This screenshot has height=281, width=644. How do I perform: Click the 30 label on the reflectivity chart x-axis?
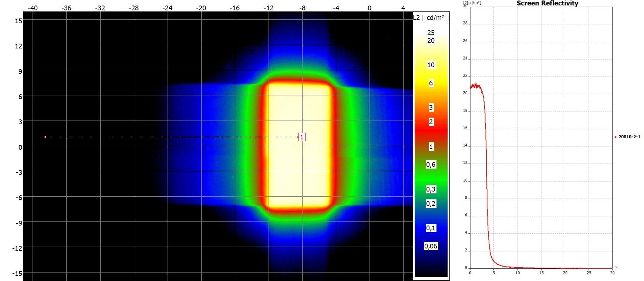point(612,273)
